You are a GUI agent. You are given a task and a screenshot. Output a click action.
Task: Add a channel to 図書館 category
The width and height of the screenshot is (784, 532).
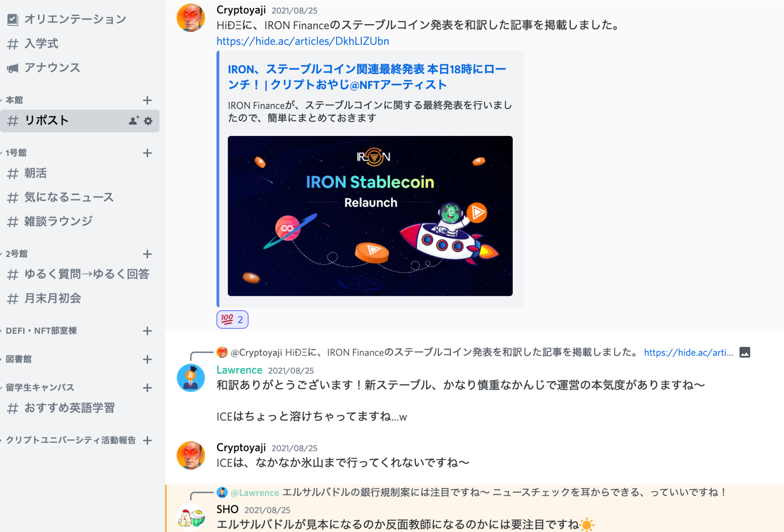pyautogui.click(x=147, y=359)
